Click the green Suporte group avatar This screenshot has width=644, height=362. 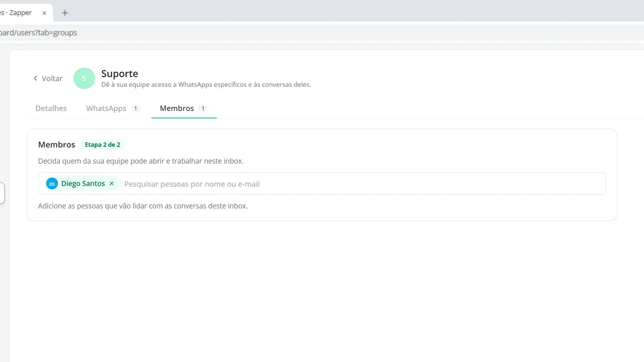tap(84, 78)
